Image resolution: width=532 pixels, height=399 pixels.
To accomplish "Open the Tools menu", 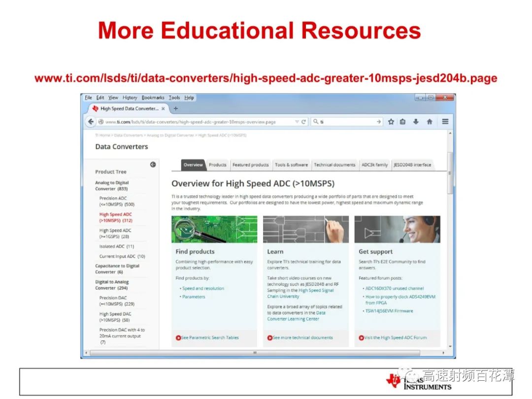I will point(174,98).
